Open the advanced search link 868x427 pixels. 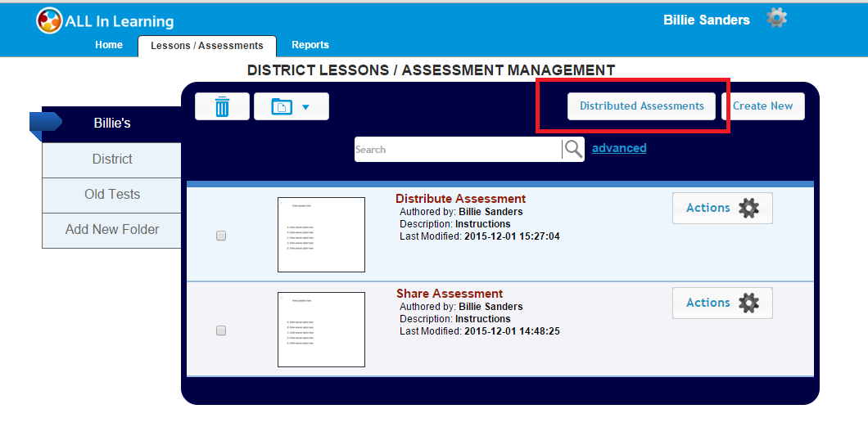tap(619, 148)
